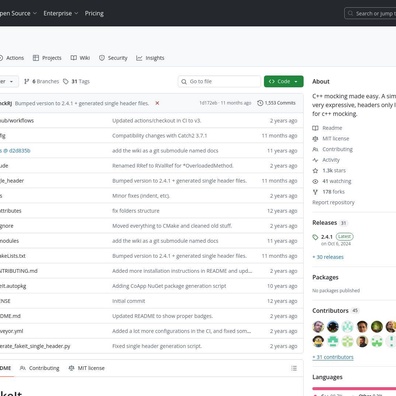Click the red failed status X icon
The height and width of the screenshot is (396, 396).
click(157, 103)
